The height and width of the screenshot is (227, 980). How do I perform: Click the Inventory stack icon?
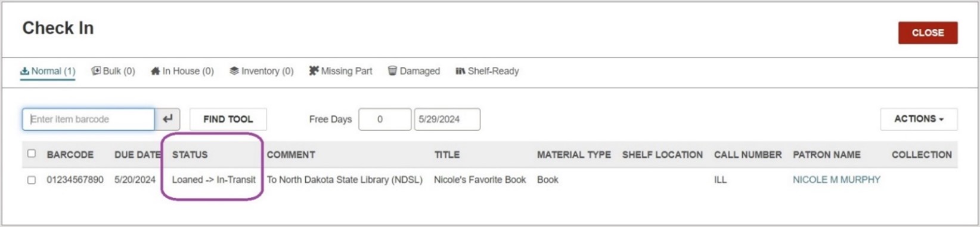pos(234,71)
